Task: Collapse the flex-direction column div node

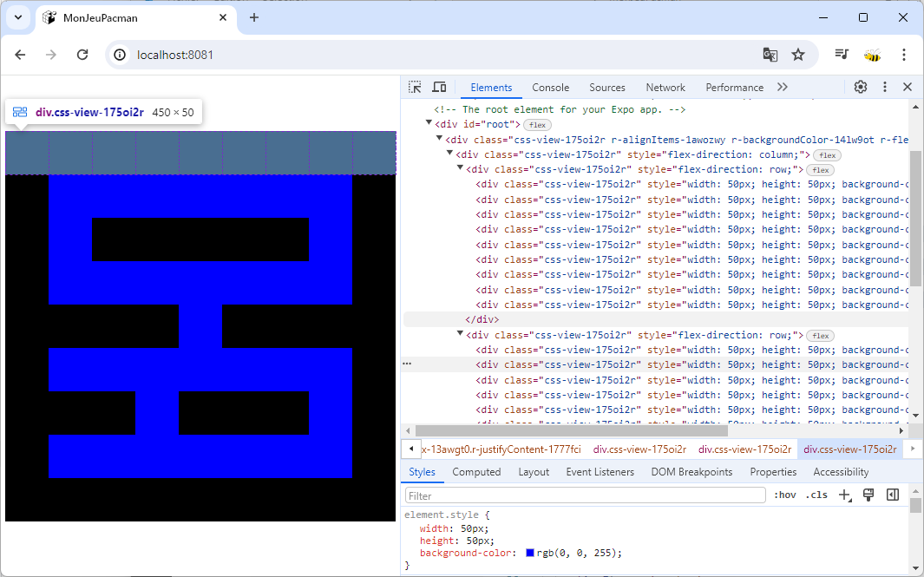Action: click(x=450, y=154)
